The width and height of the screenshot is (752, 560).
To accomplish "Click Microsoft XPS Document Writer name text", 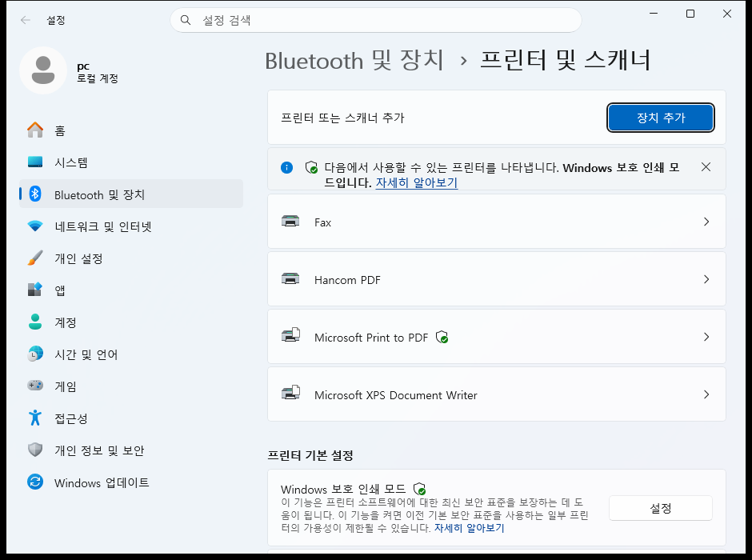I will pyautogui.click(x=396, y=395).
